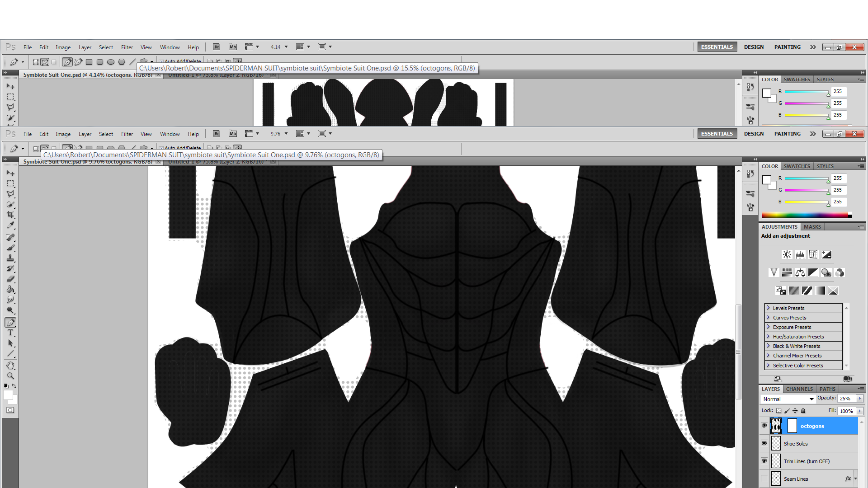Toggle lock image pixels brush icon

(x=787, y=411)
